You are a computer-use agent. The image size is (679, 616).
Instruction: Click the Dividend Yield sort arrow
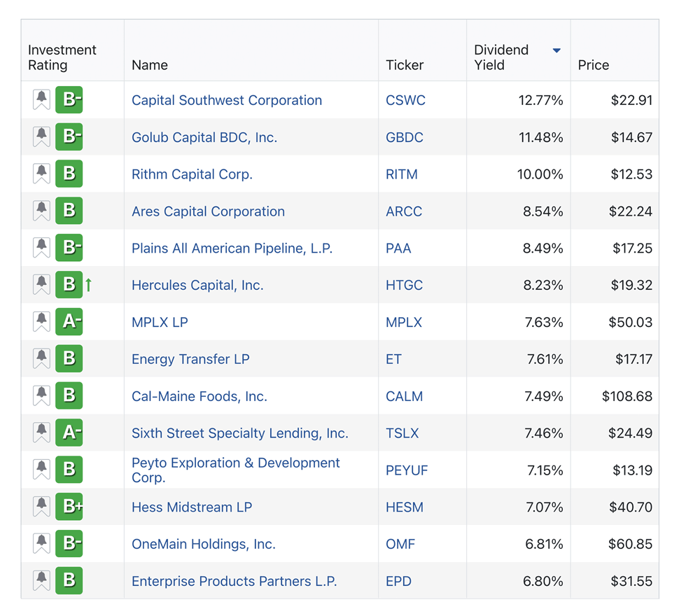point(556,50)
